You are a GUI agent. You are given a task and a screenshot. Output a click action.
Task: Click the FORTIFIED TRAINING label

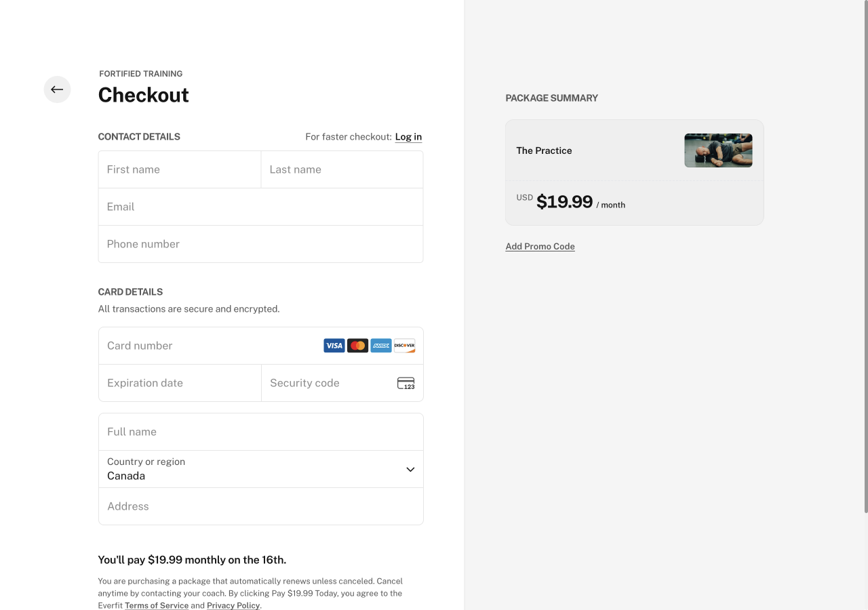tap(141, 74)
